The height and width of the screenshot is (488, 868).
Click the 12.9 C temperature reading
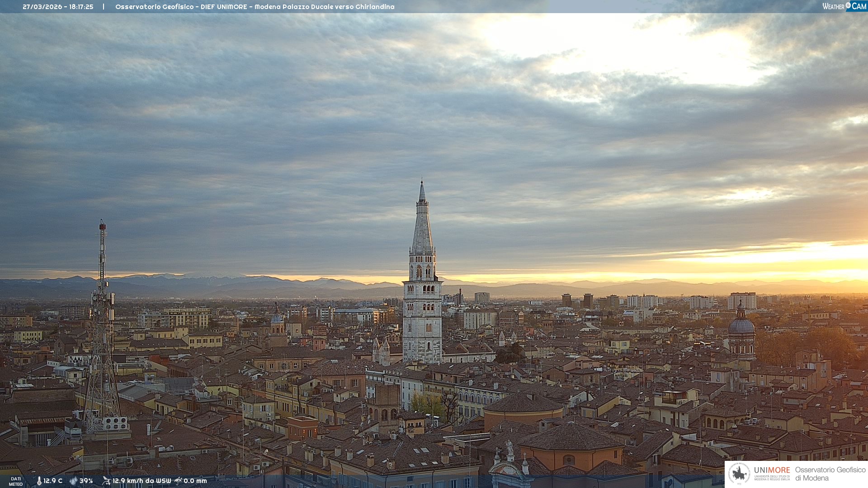tap(53, 481)
